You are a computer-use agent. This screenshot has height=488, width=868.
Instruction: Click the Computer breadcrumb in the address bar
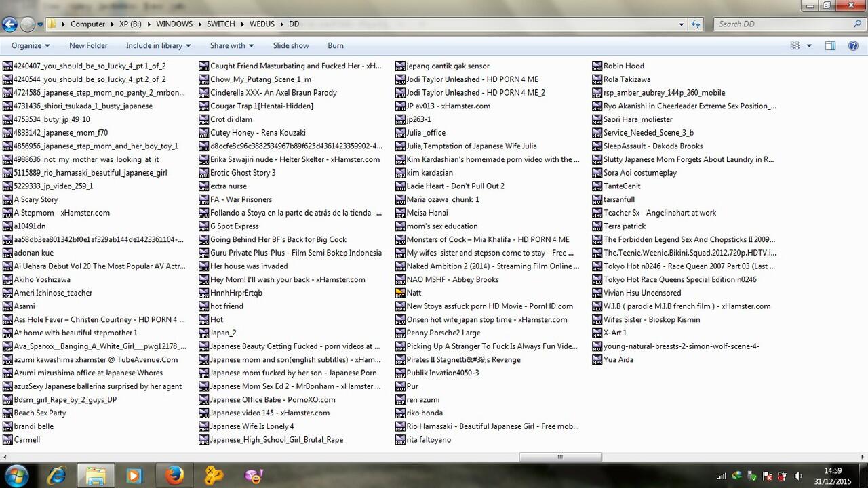click(x=88, y=24)
